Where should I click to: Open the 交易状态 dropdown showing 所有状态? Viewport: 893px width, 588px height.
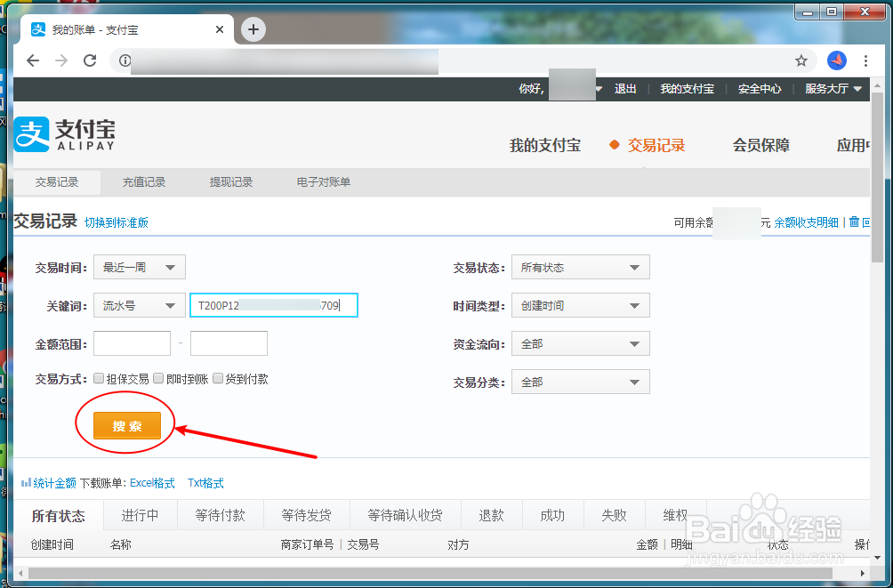[580, 267]
